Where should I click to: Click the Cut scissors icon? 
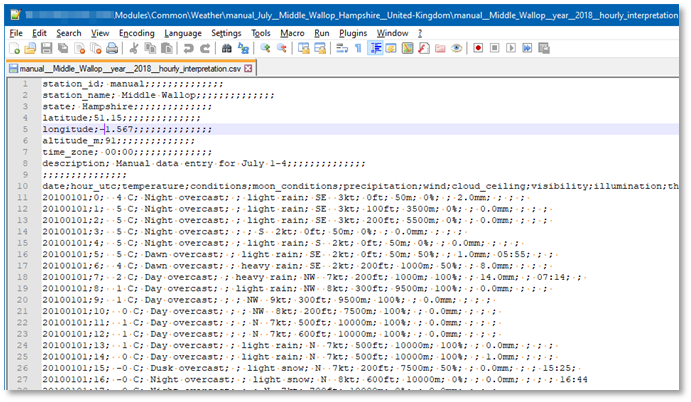pyautogui.click(x=134, y=48)
